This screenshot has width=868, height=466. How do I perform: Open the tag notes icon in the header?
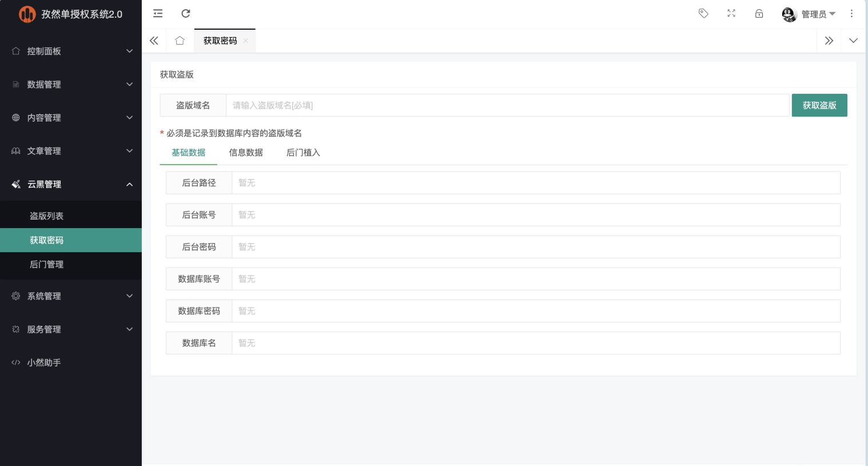[x=703, y=14]
